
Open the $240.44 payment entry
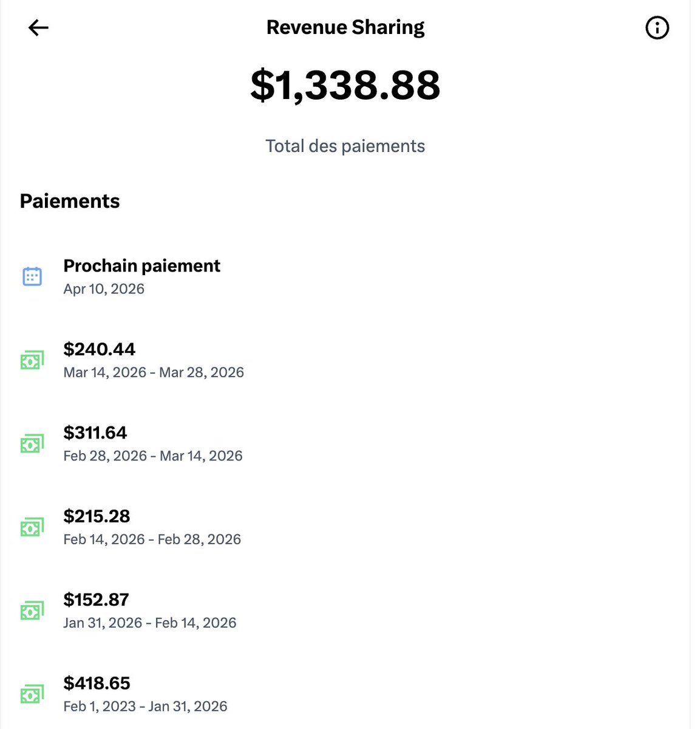[x=345, y=360]
